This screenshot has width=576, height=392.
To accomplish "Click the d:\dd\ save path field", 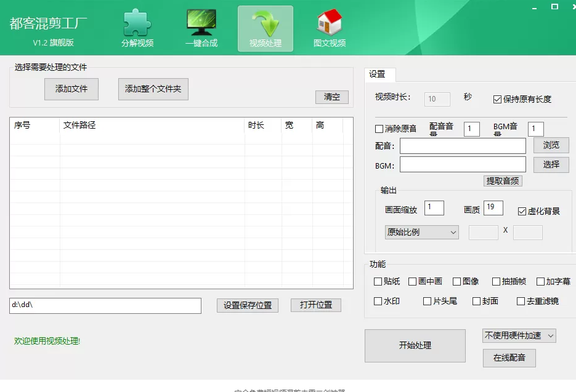I will (105, 306).
